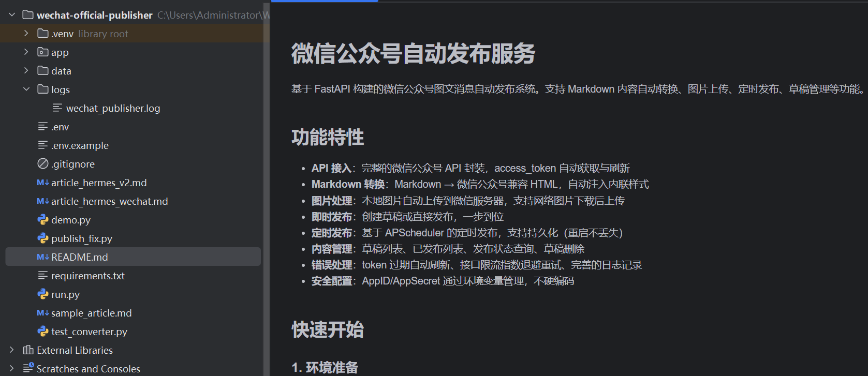Click the intro paragraph starting 基于 FastAPI
The image size is (868, 376).
(x=578, y=89)
